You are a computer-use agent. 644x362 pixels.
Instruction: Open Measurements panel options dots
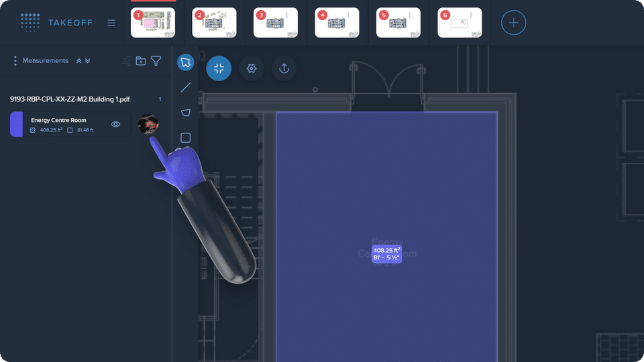pyautogui.click(x=15, y=61)
